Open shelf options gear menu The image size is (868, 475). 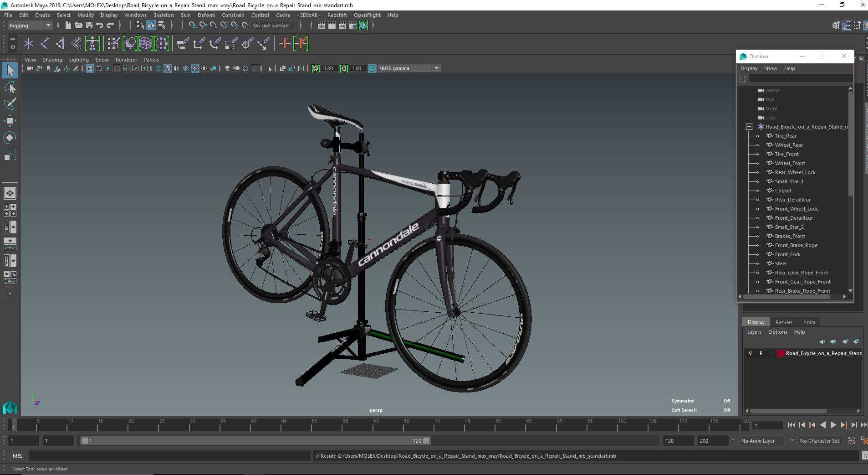12,47
